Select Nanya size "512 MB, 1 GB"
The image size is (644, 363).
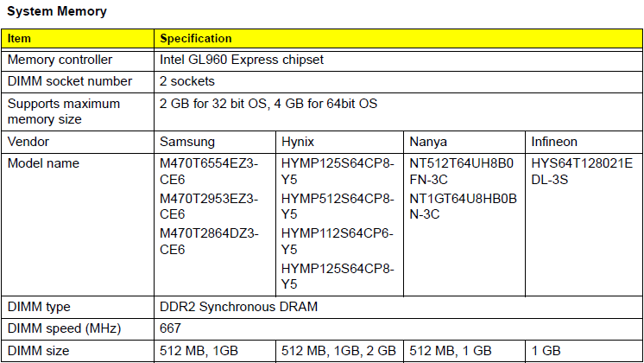point(450,351)
